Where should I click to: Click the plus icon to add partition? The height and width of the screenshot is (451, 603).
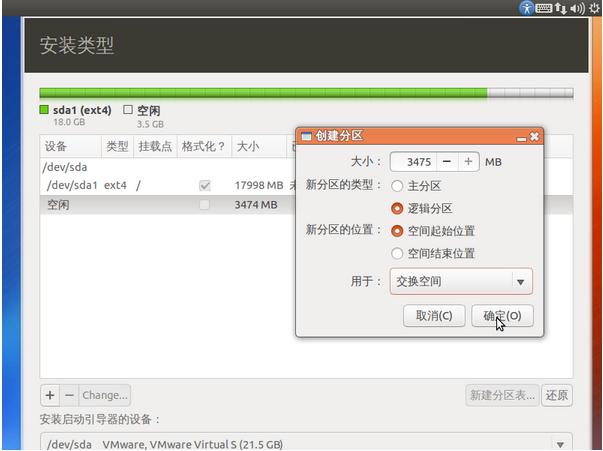point(50,395)
